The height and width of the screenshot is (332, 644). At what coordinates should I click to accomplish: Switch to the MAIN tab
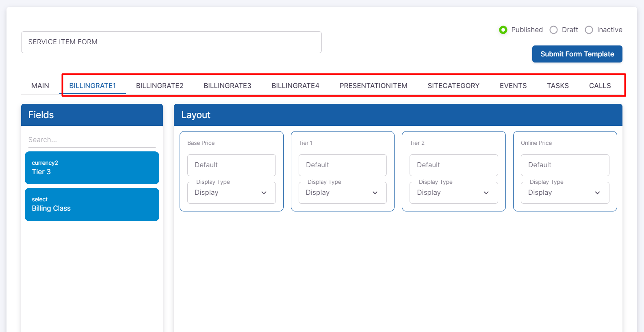pos(40,86)
